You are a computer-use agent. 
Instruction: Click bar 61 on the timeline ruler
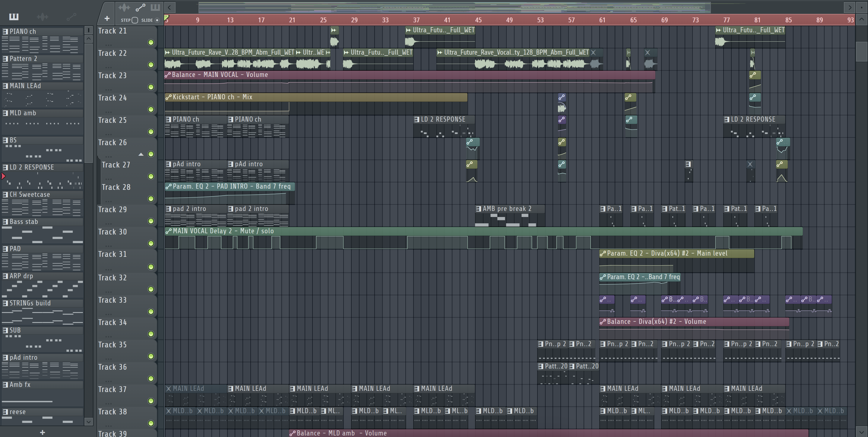click(x=602, y=20)
